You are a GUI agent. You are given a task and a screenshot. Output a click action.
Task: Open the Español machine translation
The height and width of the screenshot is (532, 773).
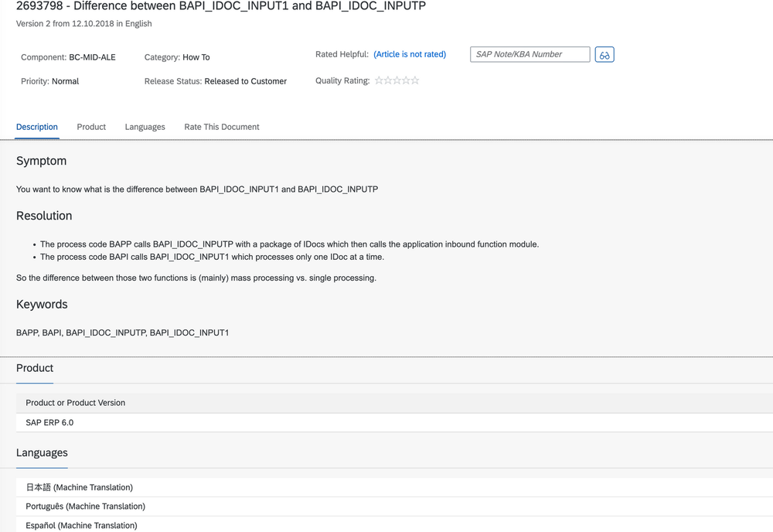[x=81, y=526]
